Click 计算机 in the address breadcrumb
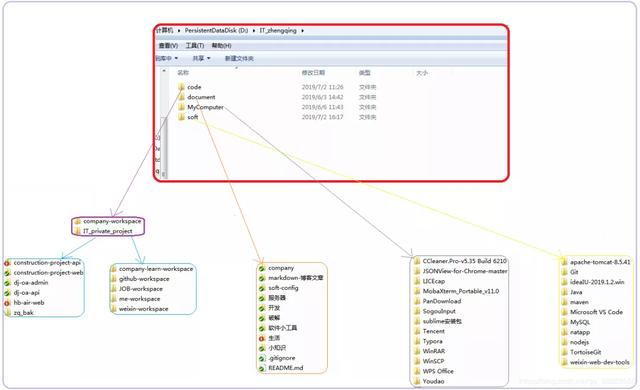640x390 pixels. pos(165,31)
